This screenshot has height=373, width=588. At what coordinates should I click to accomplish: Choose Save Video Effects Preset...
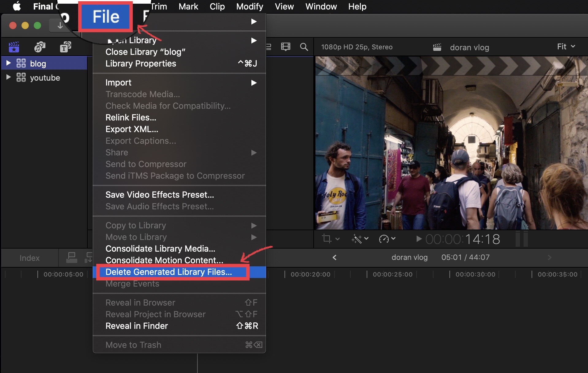point(179,195)
